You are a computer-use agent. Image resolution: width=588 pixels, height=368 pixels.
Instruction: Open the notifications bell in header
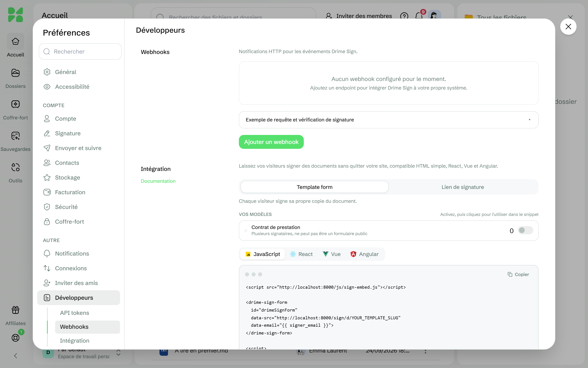(419, 16)
